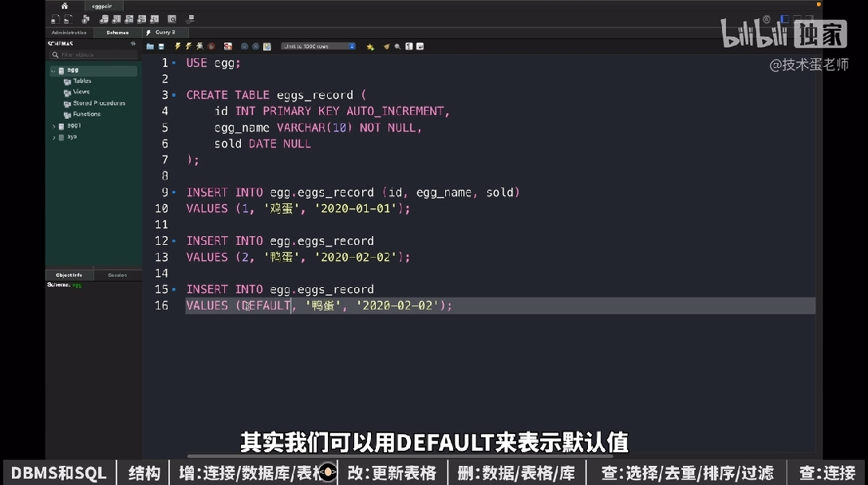Expand the sys schema node
The image size is (868, 485).
pyautogui.click(x=53, y=137)
